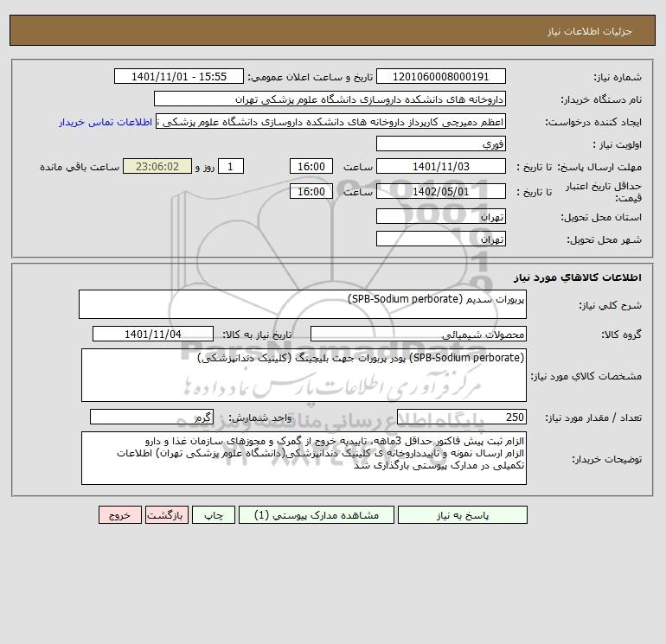Click the شرح کلی نیاز label
666x644 pixels.
[611, 305]
